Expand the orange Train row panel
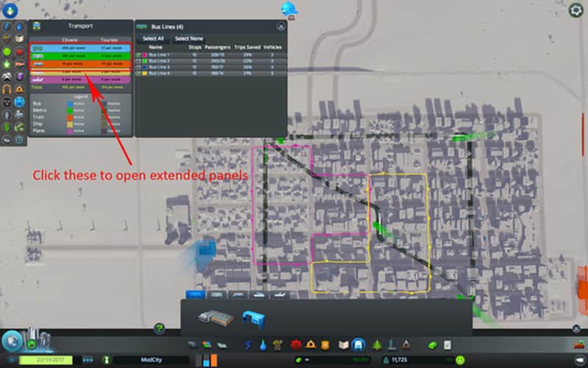The height and width of the screenshot is (368, 588). tap(79, 63)
